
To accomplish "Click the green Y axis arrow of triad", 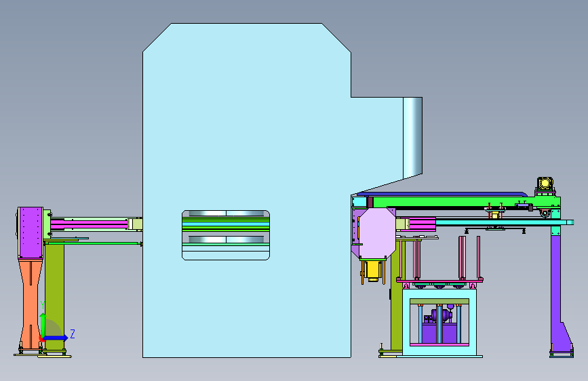I will (x=43, y=325).
